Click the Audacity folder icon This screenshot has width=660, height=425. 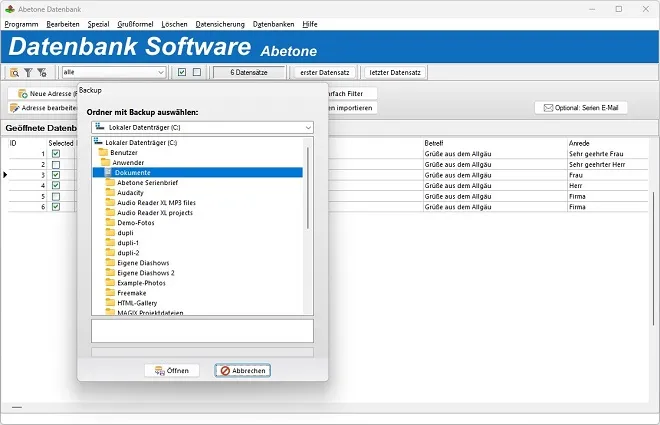click(110, 192)
